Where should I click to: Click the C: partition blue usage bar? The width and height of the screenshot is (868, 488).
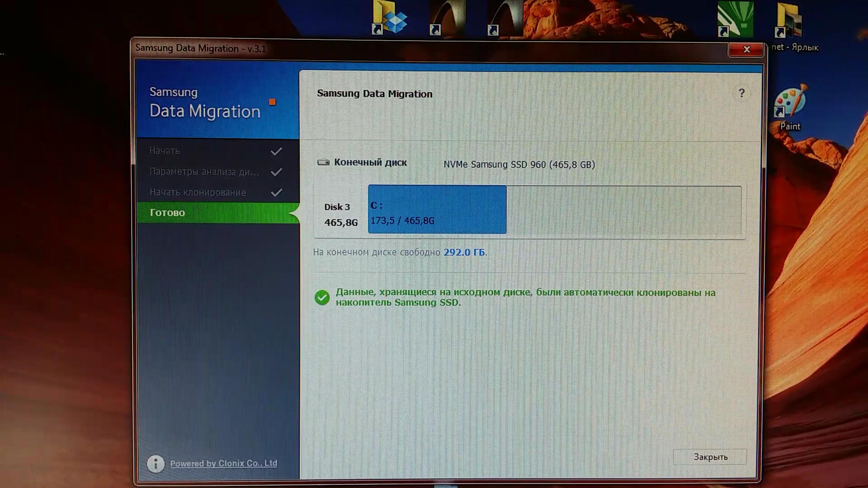click(437, 210)
